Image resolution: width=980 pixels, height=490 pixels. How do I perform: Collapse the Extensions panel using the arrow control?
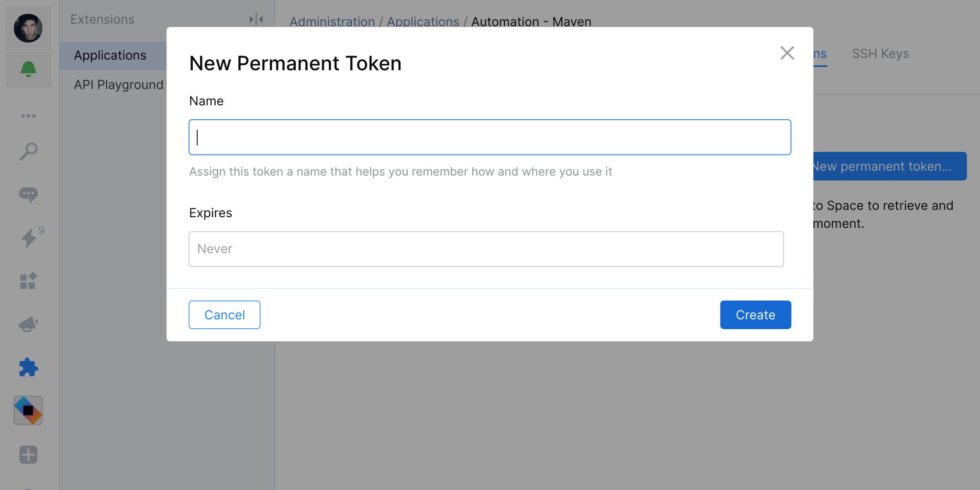[255, 19]
